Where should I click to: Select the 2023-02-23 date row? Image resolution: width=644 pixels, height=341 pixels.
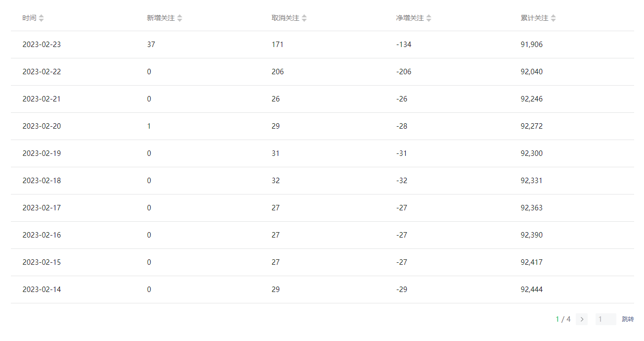(x=42, y=45)
